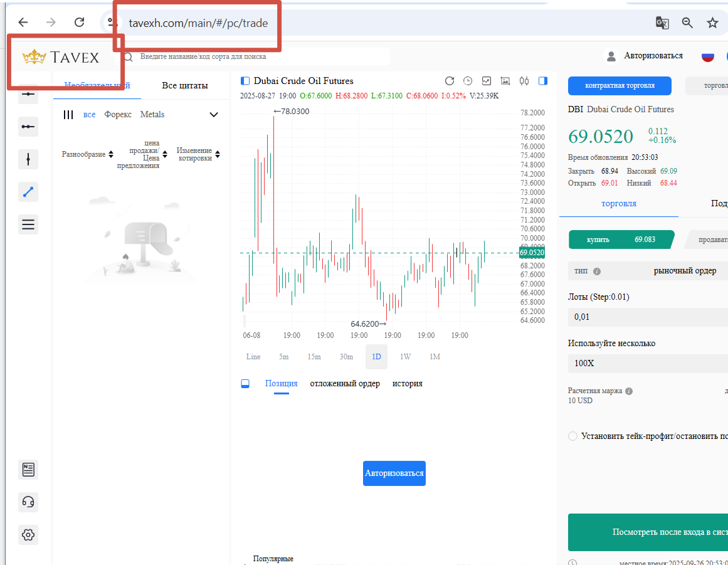Open the Google Translate icon in address bar

[662, 23]
